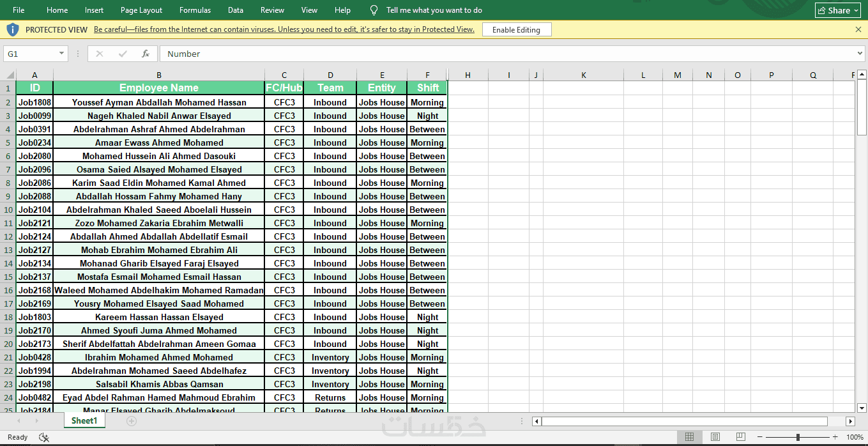Click the name Nageh Khaled Nabil Anwar Elsayed
Screen dimensions: 868x446
click(x=159, y=116)
